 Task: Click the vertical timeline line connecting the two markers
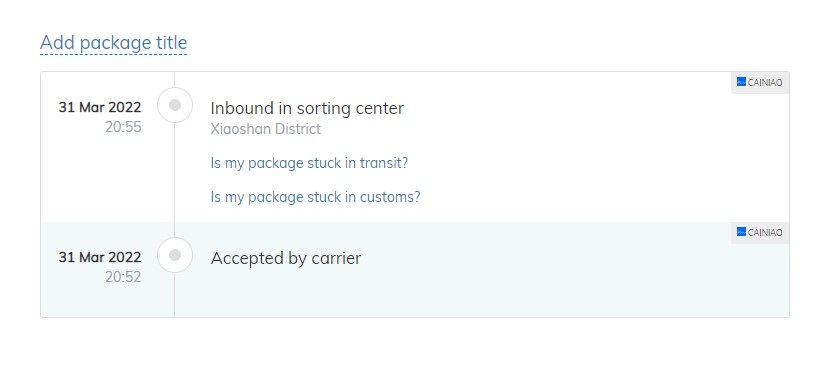pyautogui.click(x=174, y=180)
